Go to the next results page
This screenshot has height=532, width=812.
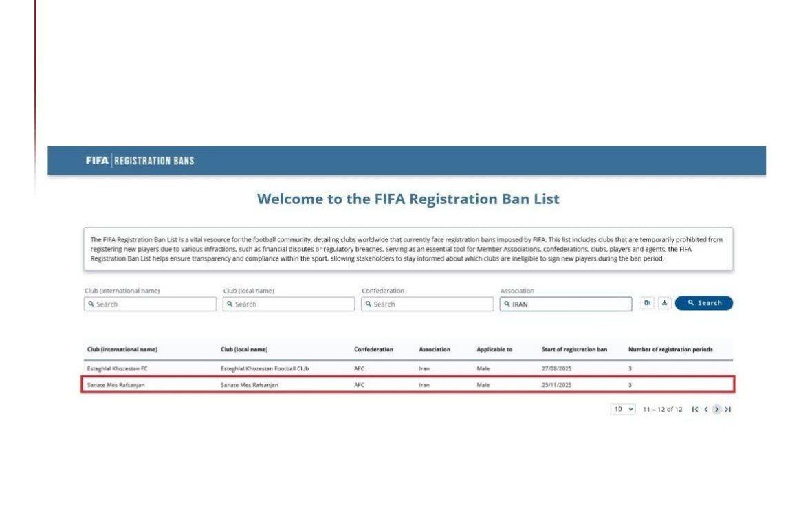[716, 410]
